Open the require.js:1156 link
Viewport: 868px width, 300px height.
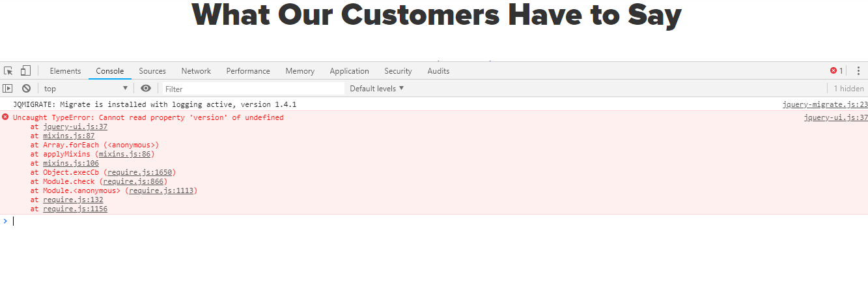tap(76, 209)
